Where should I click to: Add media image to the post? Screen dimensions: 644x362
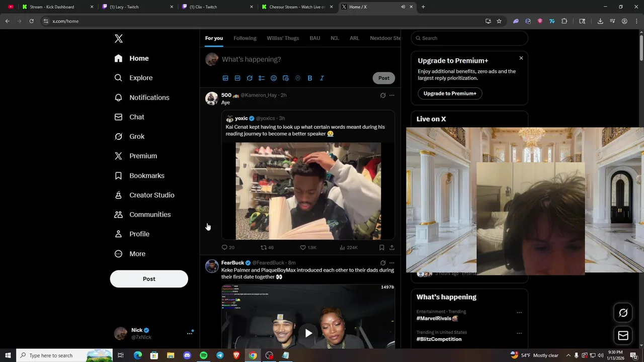click(225, 78)
